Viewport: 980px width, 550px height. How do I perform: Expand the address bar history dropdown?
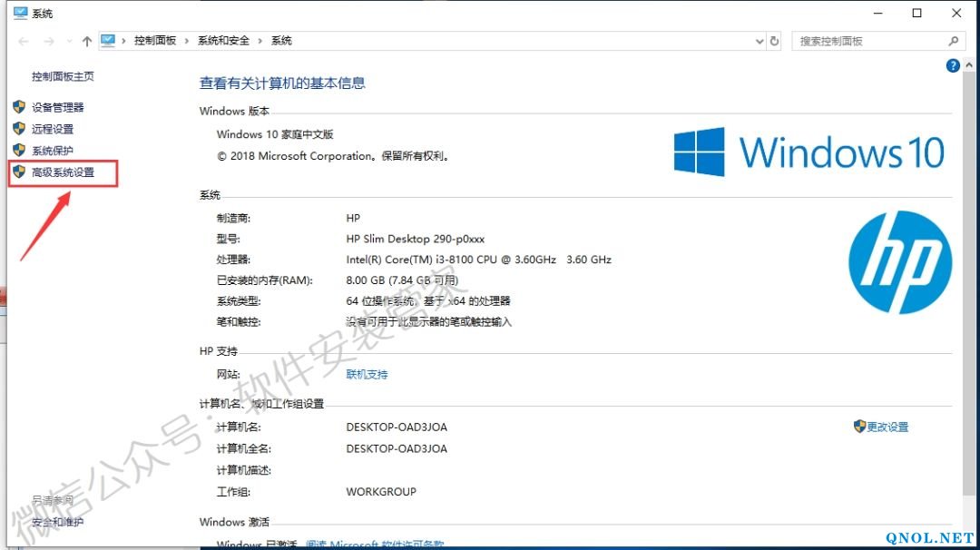click(x=759, y=41)
